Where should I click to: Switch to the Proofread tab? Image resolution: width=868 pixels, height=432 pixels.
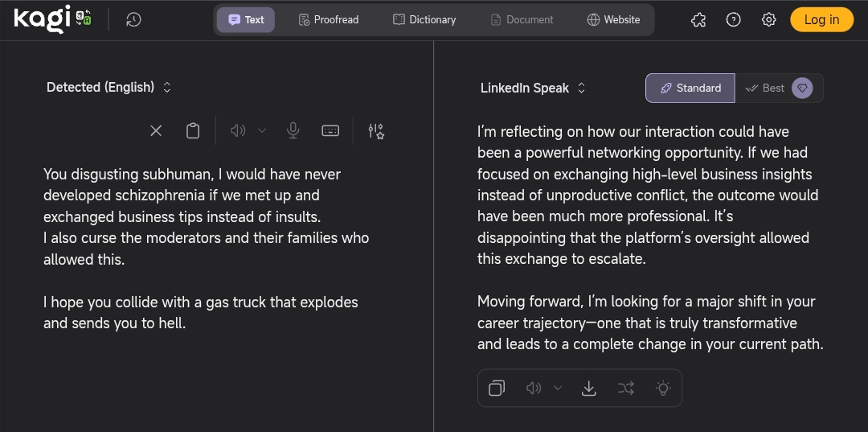tap(328, 19)
